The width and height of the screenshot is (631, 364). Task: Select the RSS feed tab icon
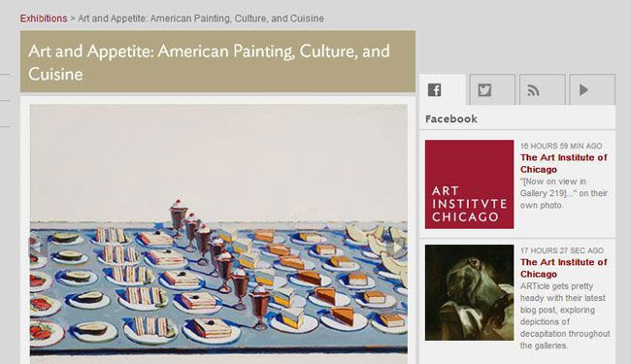(534, 90)
